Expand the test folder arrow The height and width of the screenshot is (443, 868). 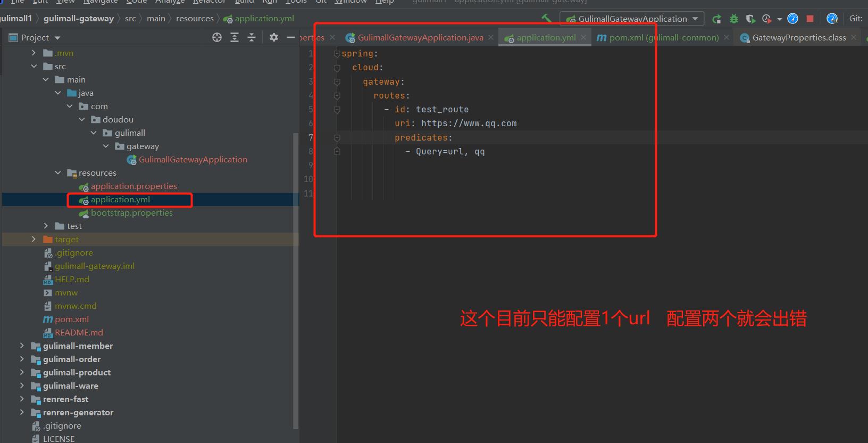click(x=46, y=226)
